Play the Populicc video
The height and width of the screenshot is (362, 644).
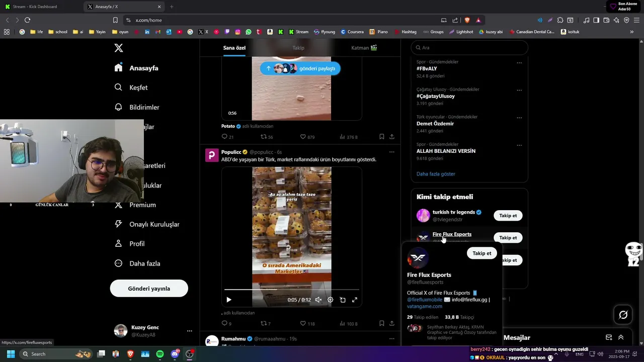pos(229,300)
